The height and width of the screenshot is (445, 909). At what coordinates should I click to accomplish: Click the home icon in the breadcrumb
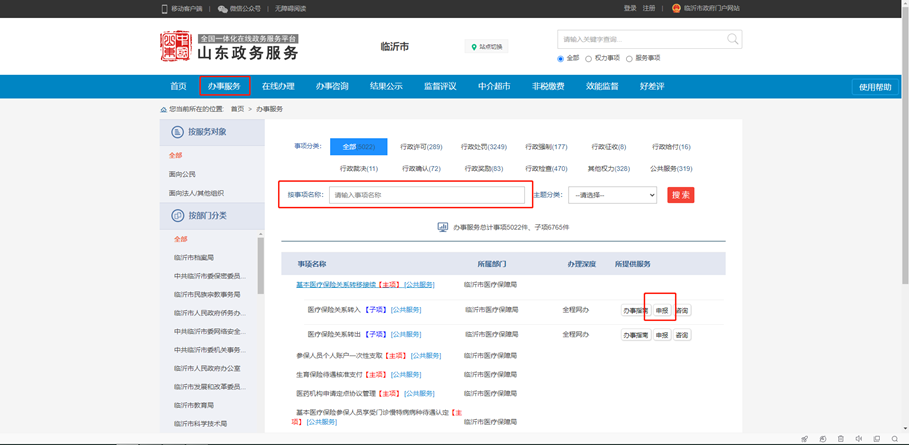(x=163, y=109)
